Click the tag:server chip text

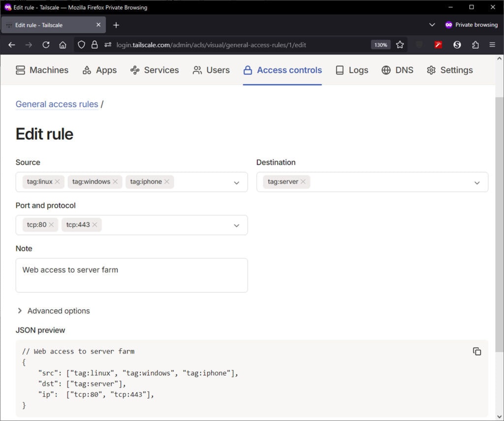pos(283,181)
